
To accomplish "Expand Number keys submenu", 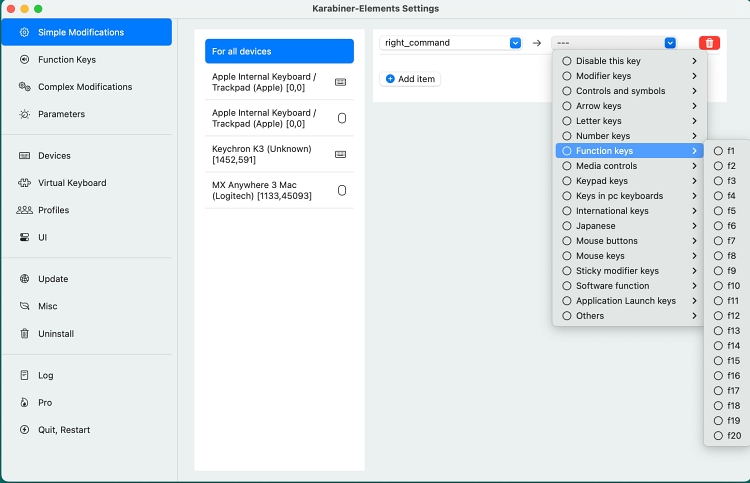I will [x=629, y=136].
